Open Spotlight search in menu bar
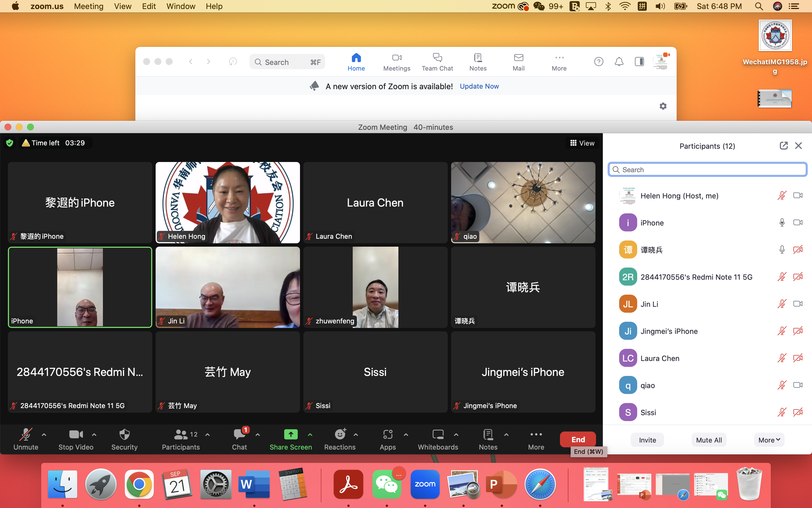This screenshot has width=812, height=508. (759, 6)
